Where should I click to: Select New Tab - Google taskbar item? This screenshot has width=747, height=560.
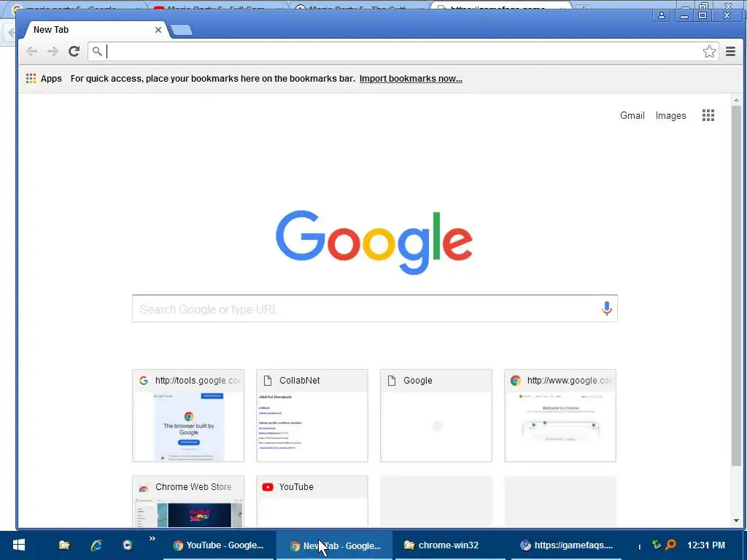[x=335, y=545]
